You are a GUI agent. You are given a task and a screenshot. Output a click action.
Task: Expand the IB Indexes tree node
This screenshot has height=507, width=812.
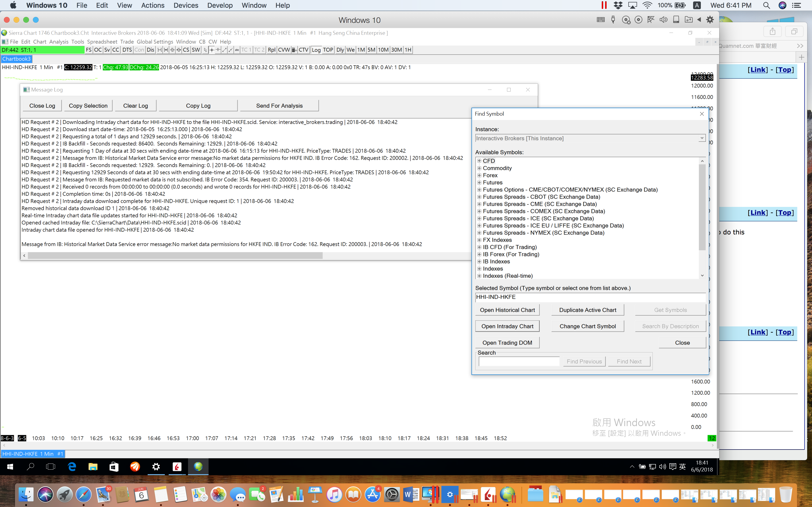[x=479, y=261]
